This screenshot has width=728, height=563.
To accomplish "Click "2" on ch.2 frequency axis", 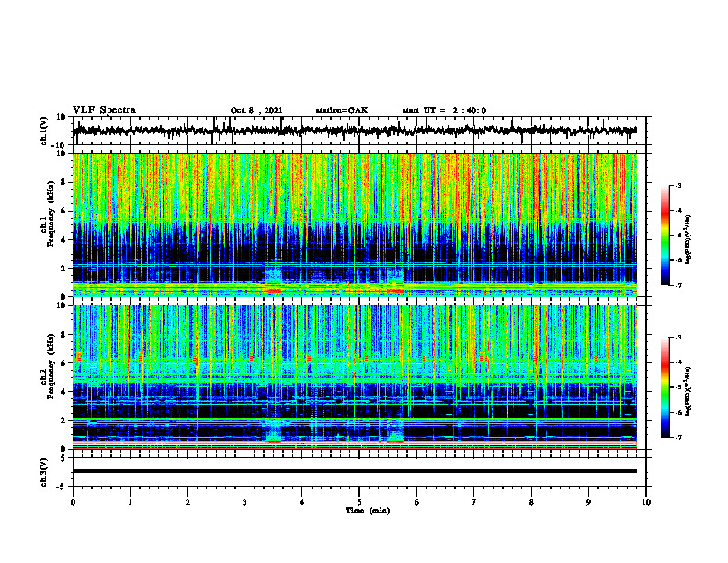I will click(63, 420).
